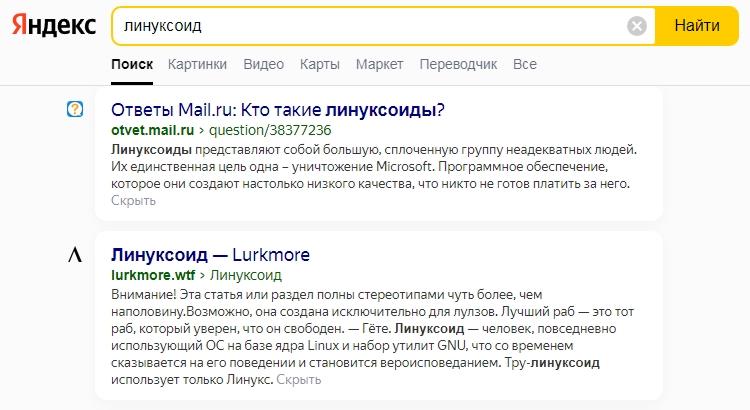
Task: Open the question/38377236 breadcrumb link
Action: [x=270, y=130]
